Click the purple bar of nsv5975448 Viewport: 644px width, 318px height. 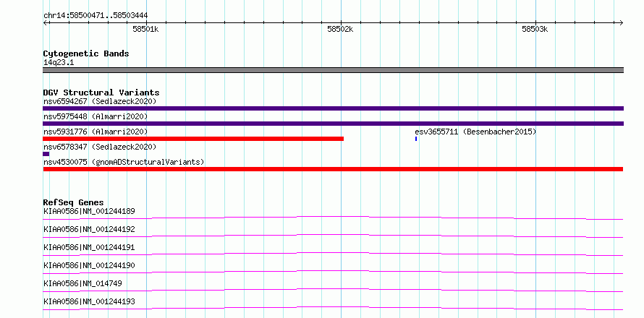[x=333, y=124]
